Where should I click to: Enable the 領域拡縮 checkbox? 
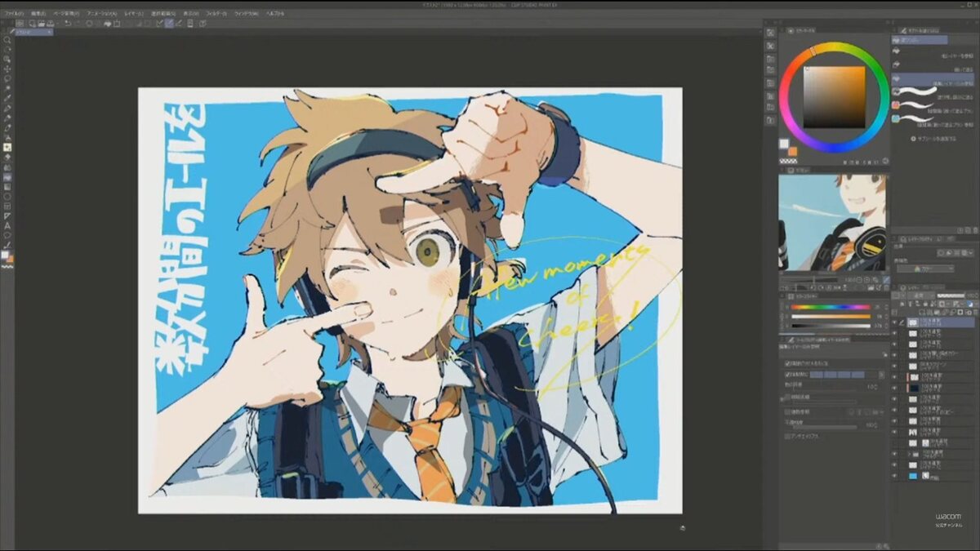787,398
